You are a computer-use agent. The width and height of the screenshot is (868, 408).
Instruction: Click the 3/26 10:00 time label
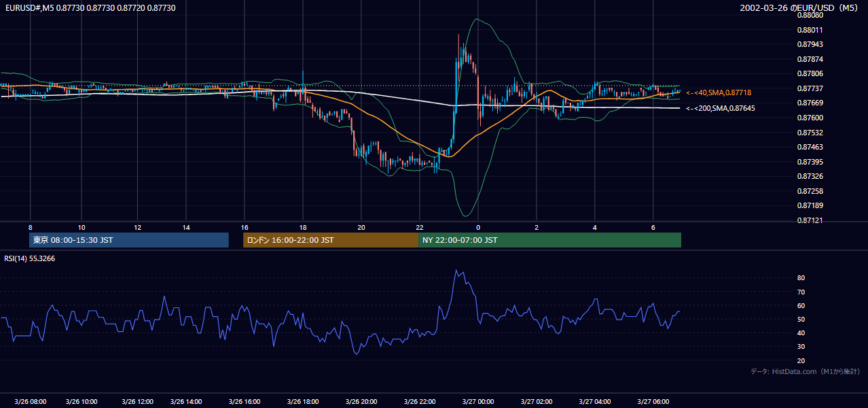(x=82, y=401)
